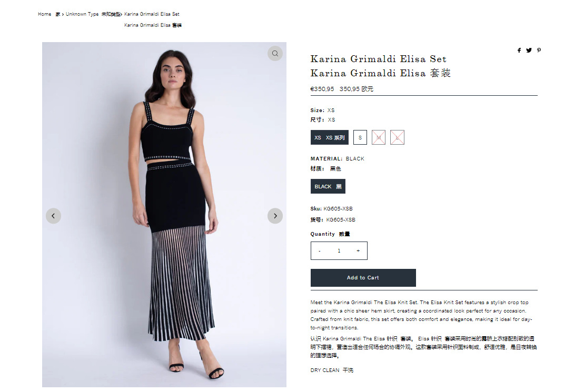Select size XS option

pos(330,137)
